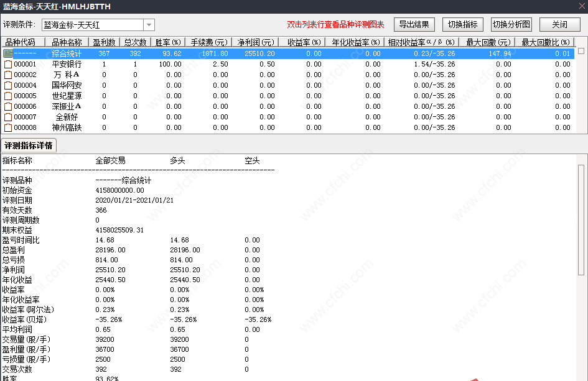The width and height of the screenshot is (588, 381).
Task: Sort by 收益率(%) column header
Action: pyautogui.click(x=302, y=42)
